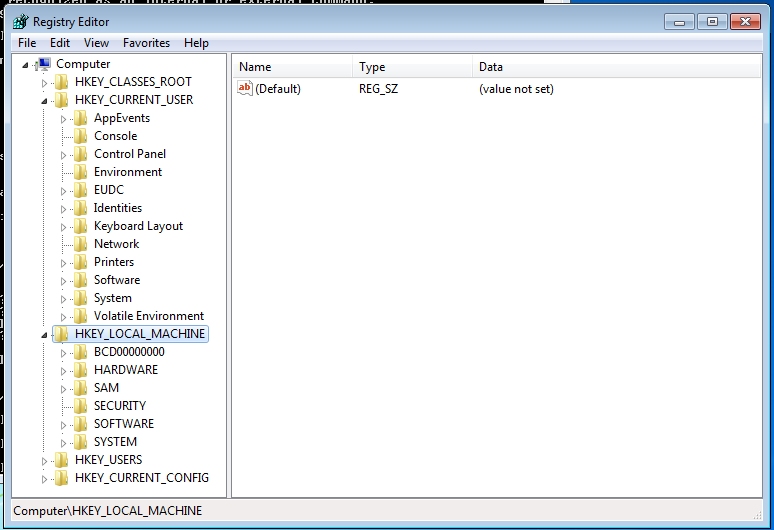Expand the HKEY_CLASSES_ROOT key
Screen dimensions: 774x530
(44, 83)
